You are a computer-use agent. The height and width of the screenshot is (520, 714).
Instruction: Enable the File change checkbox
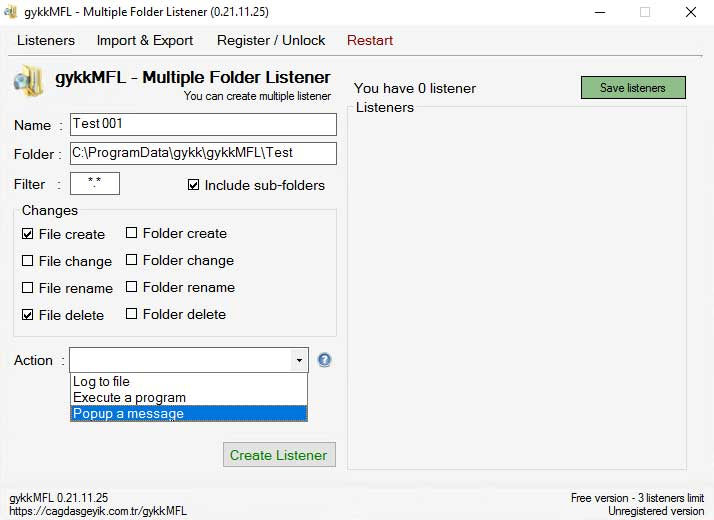(28, 261)
